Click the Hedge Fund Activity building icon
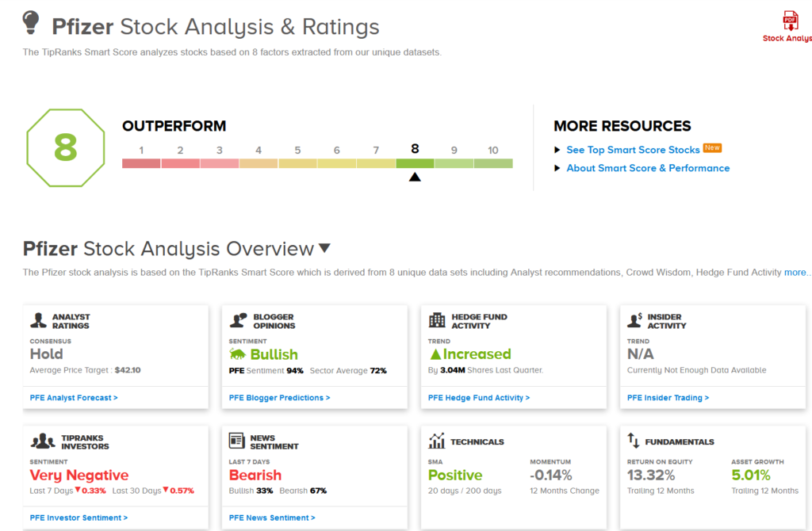Screen dimensions: 812x531 tap(437, 320)
